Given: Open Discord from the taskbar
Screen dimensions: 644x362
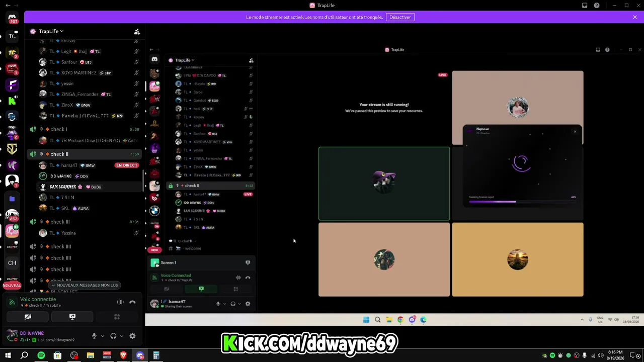Looking at the screenshot, I should [x=140, y=355].
